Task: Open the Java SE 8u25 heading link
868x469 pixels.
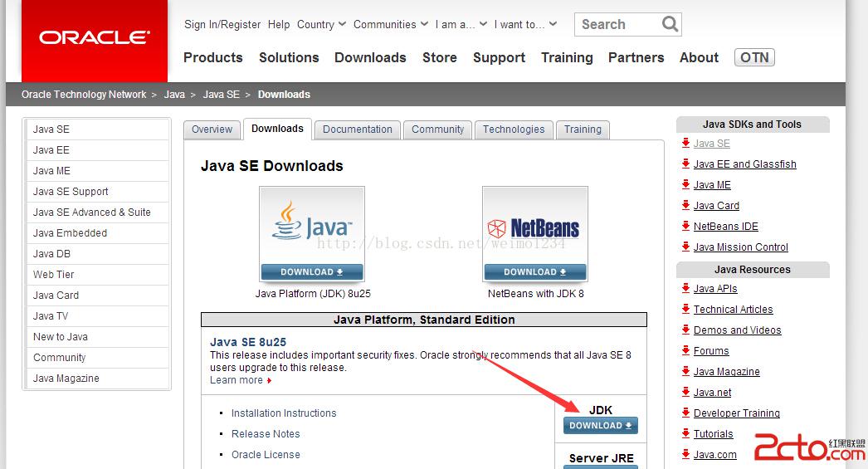Action: tap(248, 342)
